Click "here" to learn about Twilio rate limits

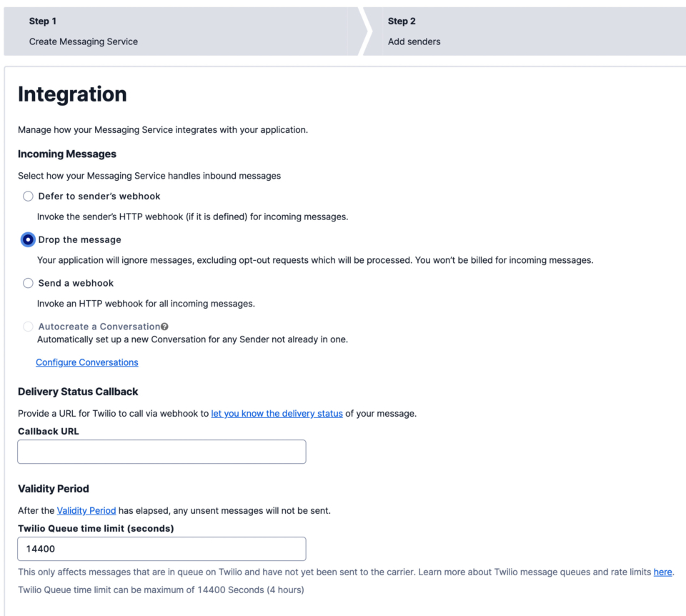click(662, 572)
